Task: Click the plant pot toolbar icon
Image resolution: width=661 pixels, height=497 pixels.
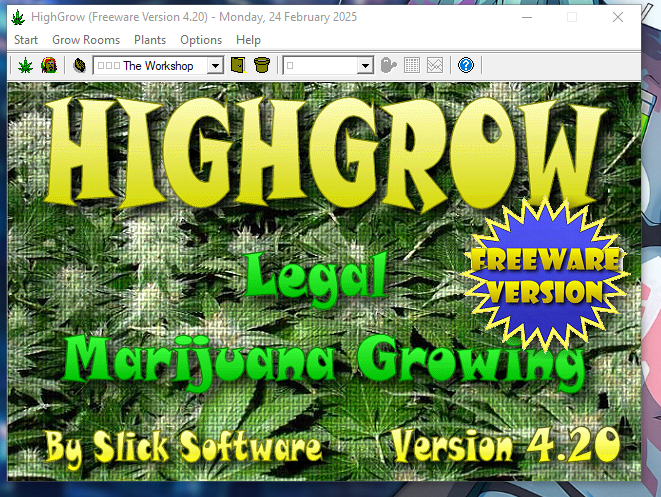Action: point(262,65)
